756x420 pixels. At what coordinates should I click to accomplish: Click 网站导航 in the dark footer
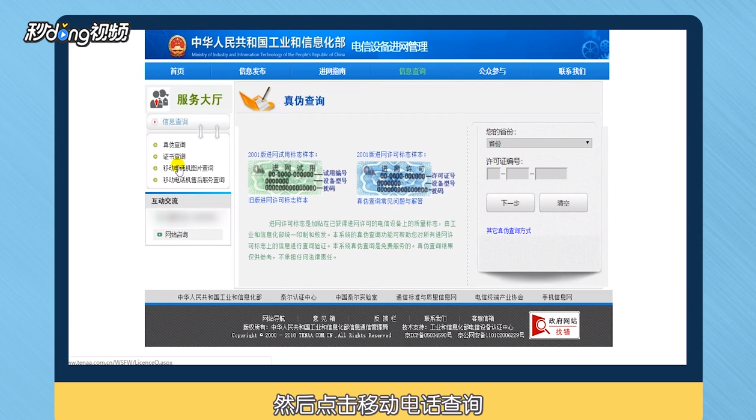pos(273,319)
